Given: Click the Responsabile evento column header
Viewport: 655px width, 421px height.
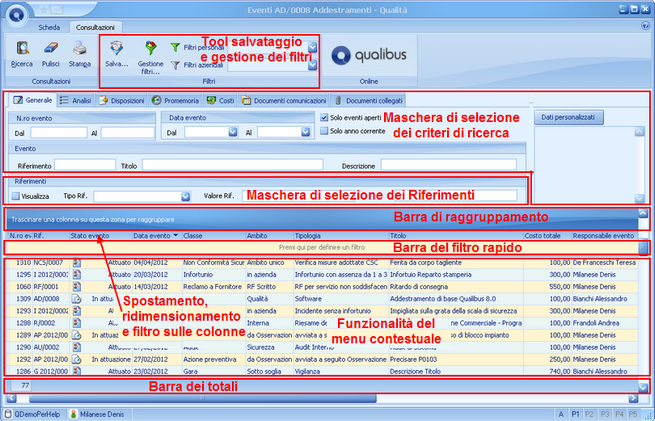Looking at the screenshot, I should pyautogui.click(x=604, y=236).
